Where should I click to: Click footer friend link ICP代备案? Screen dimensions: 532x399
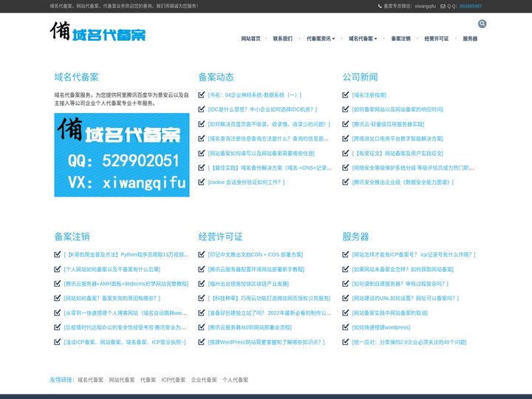coord(174,380)
